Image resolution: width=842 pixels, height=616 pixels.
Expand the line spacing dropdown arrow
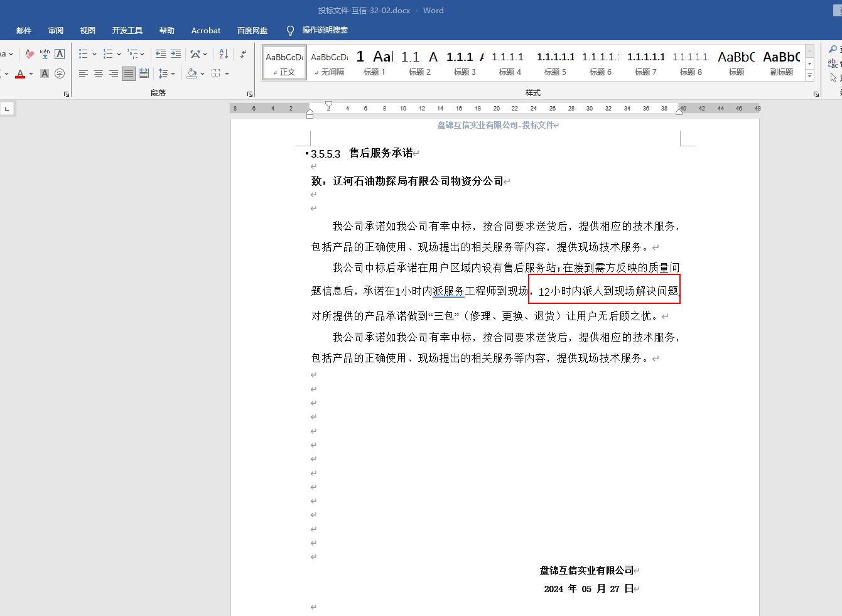click(x=173, y=73)
